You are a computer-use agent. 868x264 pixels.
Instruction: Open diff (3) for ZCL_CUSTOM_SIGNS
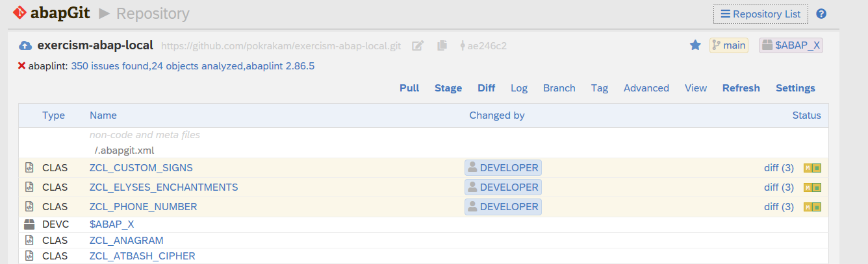[779, 168]
